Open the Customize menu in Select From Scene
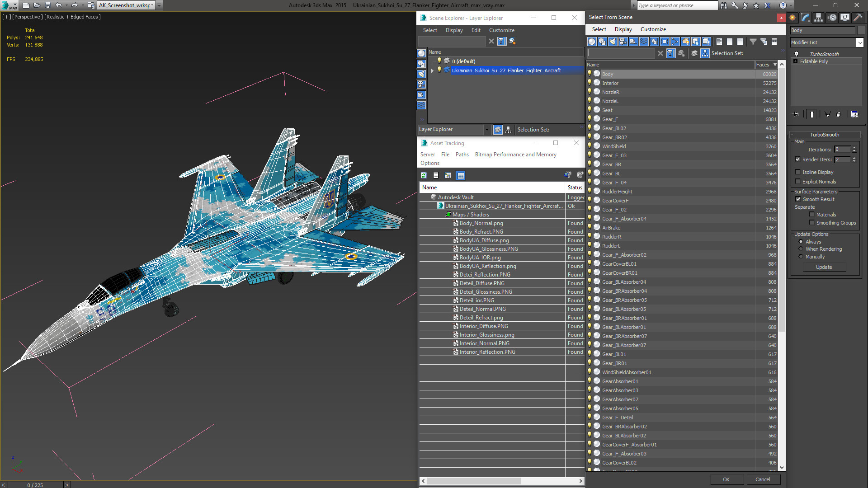This screenshot has height=488, width=868. (653, 29)
